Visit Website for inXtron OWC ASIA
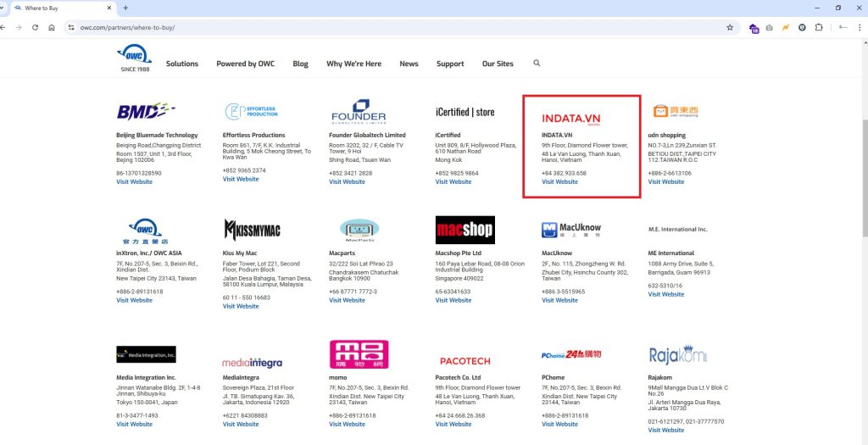 pyautogui.click(x=134, y=300)
